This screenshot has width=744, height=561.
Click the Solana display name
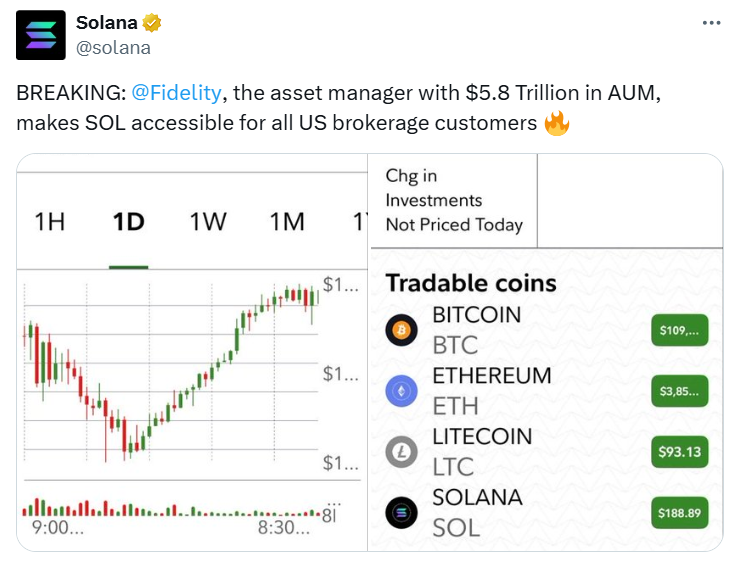[107, 23]
